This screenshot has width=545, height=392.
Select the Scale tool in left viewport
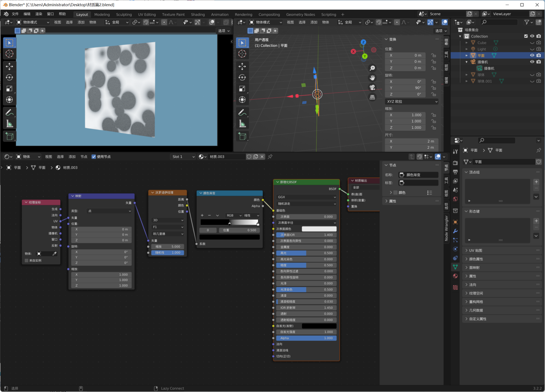tap(9, 89)
